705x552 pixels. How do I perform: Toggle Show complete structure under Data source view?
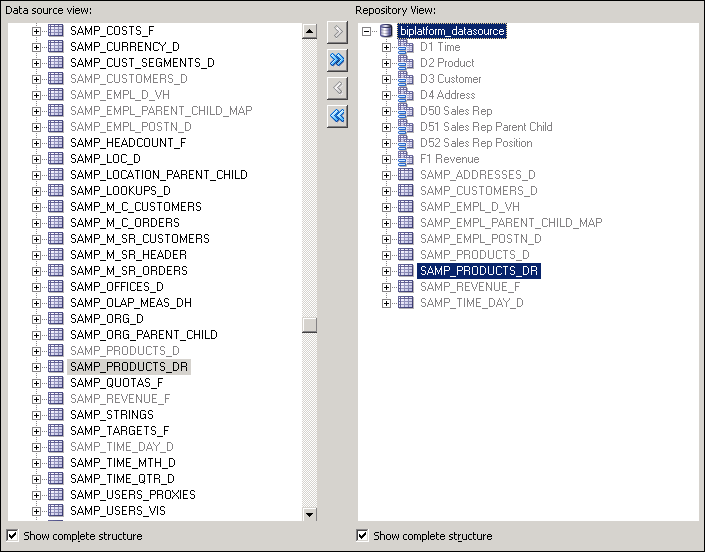(12, 535)
